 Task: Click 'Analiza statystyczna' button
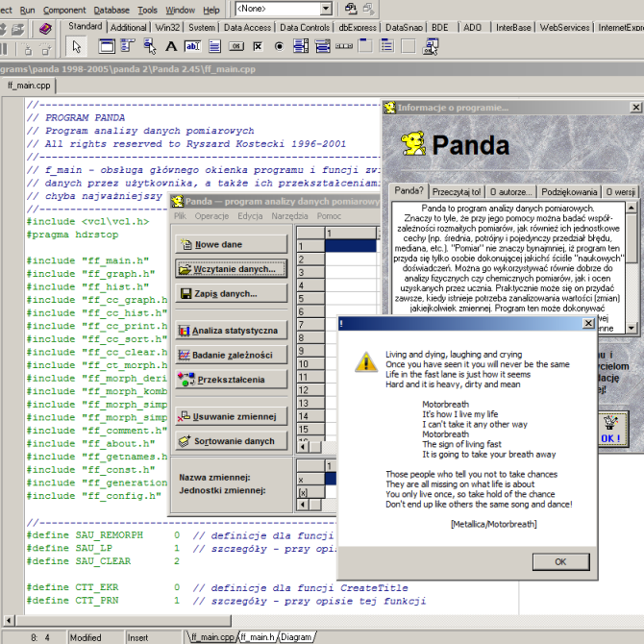231,330
